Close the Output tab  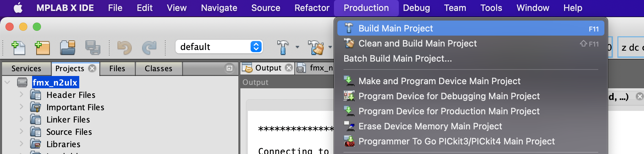point(289,68)
